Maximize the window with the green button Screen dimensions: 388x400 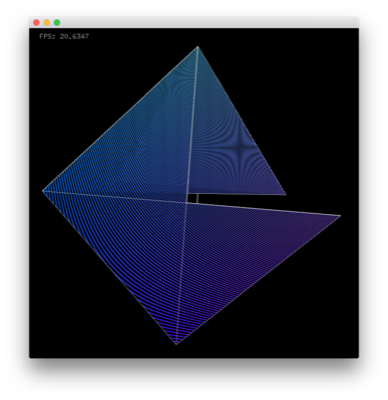click(57, 23)
